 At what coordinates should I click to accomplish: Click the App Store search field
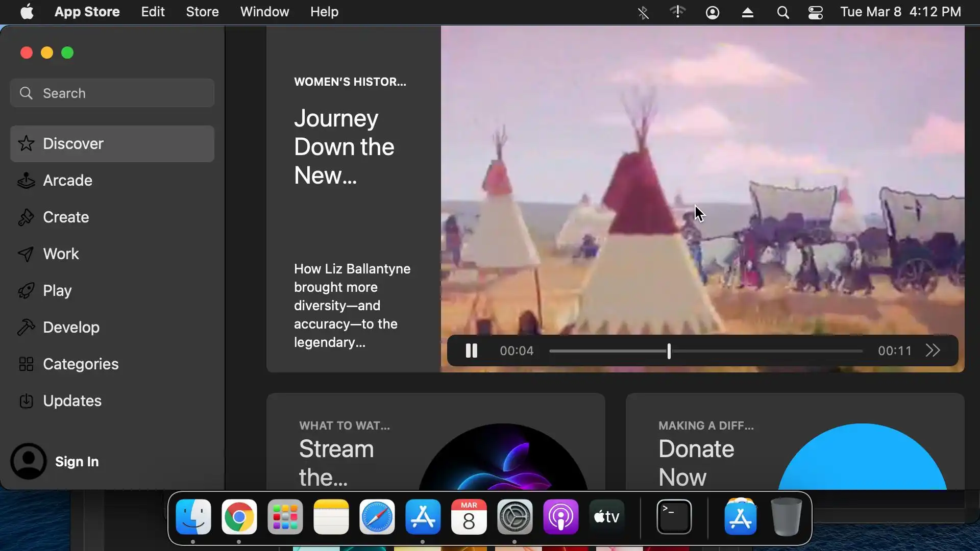click(112, 93)
